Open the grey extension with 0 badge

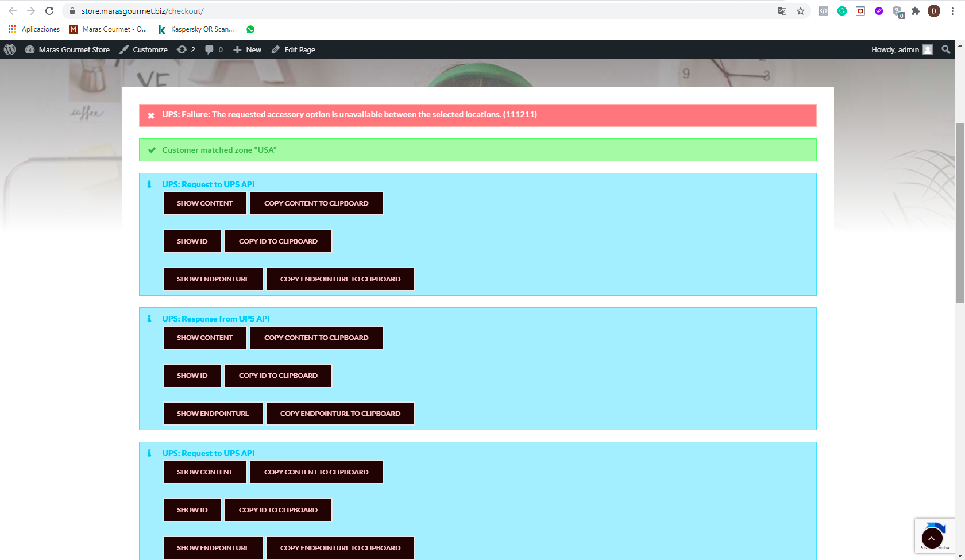coord(898,11)
